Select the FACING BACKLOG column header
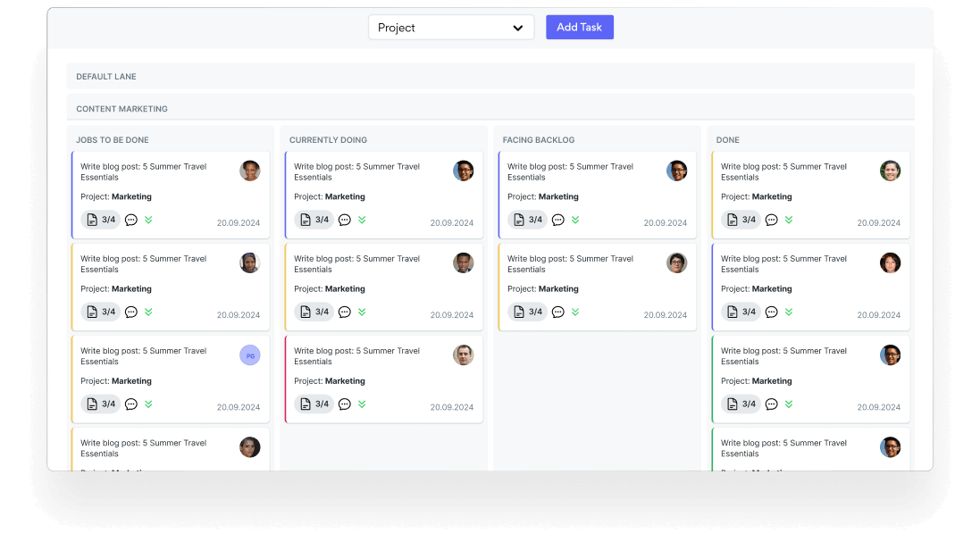Screen dimensions: 980x558 (x=539, y=140)
